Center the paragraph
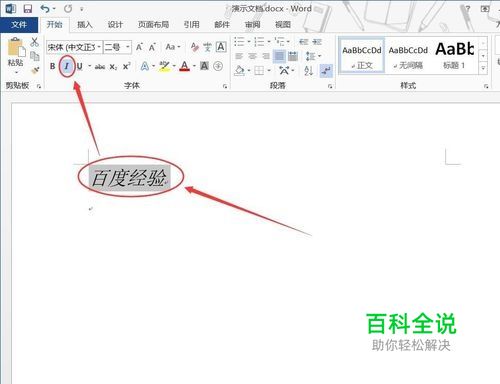Viewport: 500px width, 384px height. click(252, 56)
